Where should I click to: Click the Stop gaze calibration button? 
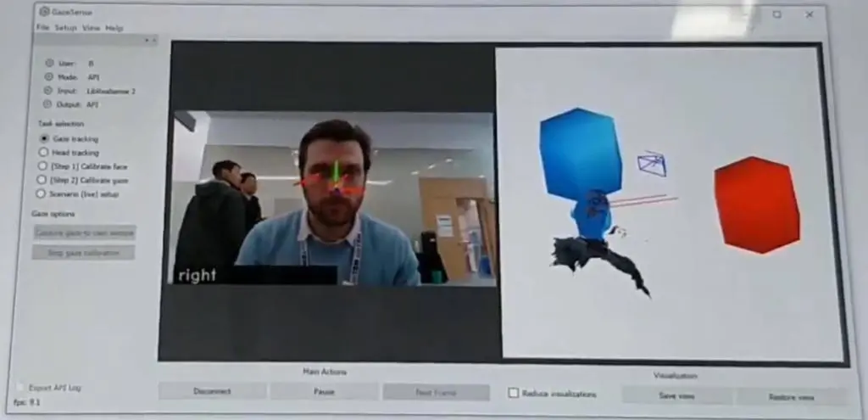[x=83, y=253]
